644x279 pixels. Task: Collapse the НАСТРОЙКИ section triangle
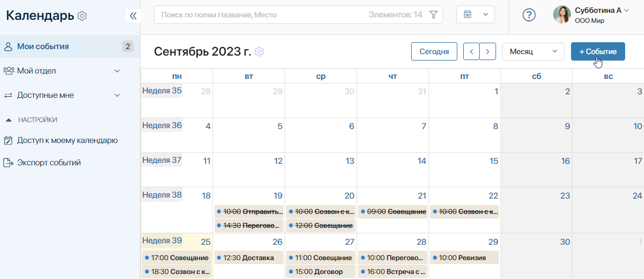click(x=8, y=120)
